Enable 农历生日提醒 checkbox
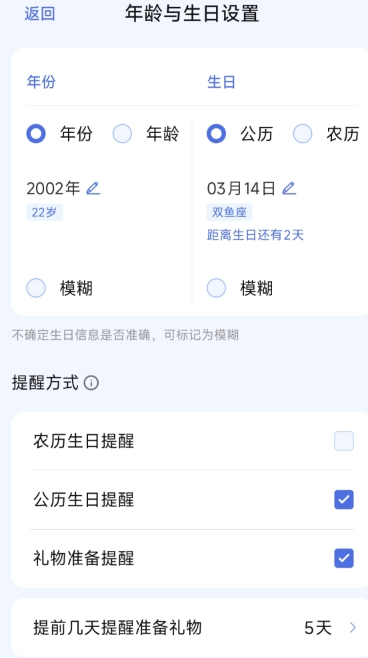The image size is (368, 658). [344, 441]
